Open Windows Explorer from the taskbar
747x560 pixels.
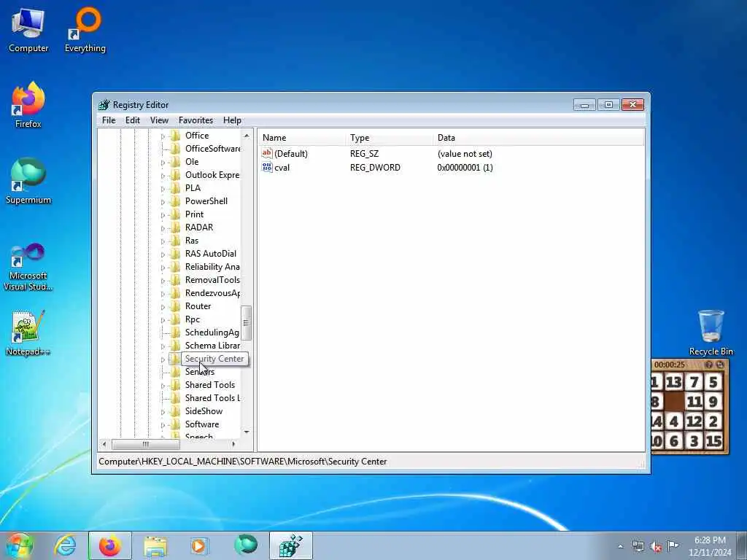pos(155,545)
